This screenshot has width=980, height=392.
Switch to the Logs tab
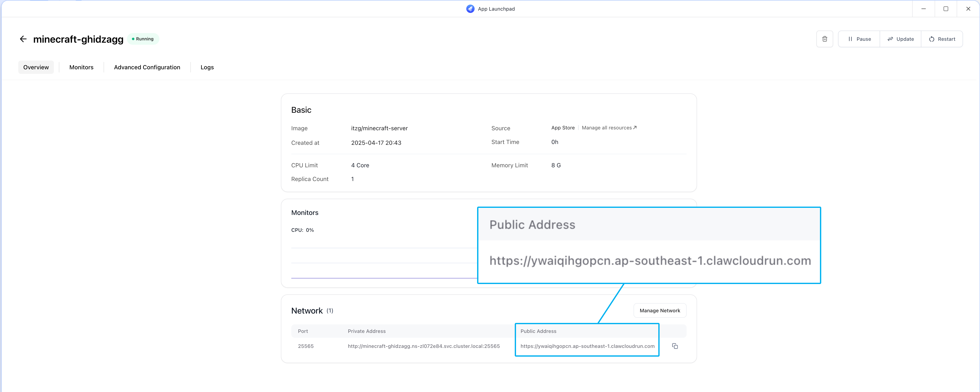pos(207,67)
